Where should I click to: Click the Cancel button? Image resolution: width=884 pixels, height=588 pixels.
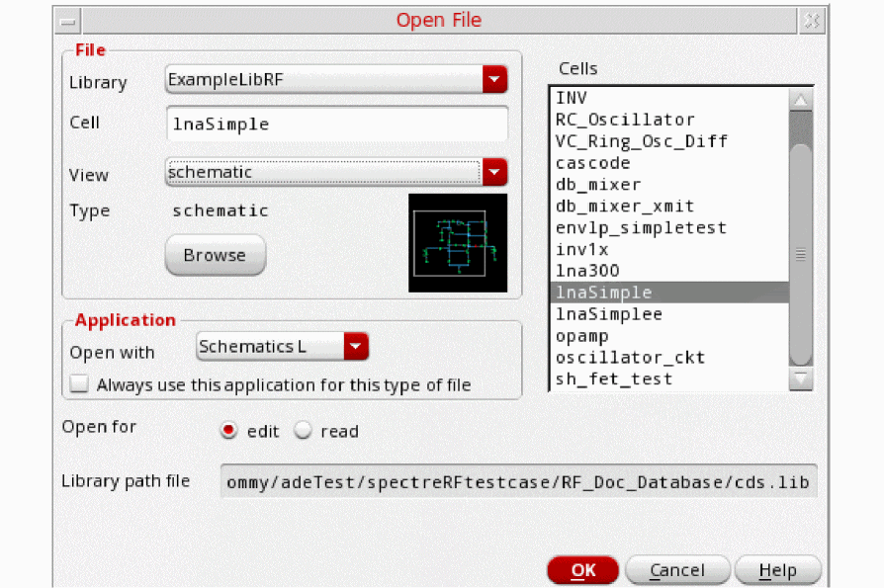(677, 570)
